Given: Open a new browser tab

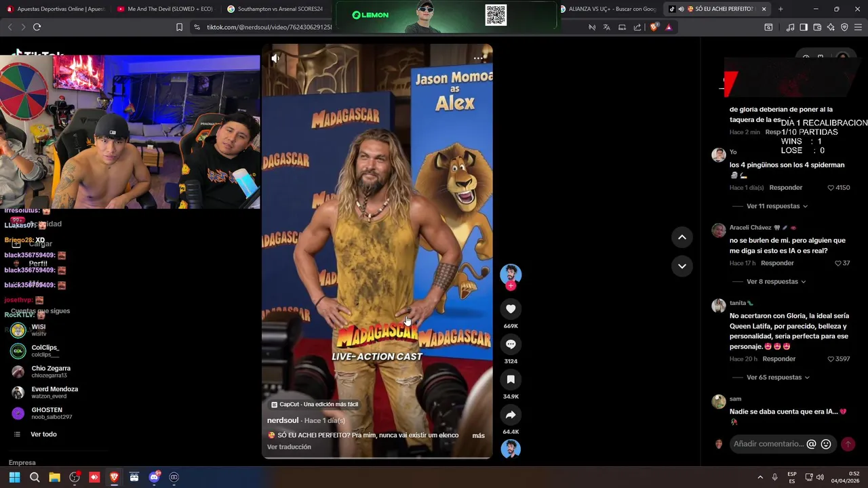Looking at the screenshot, I should [781, 9].
